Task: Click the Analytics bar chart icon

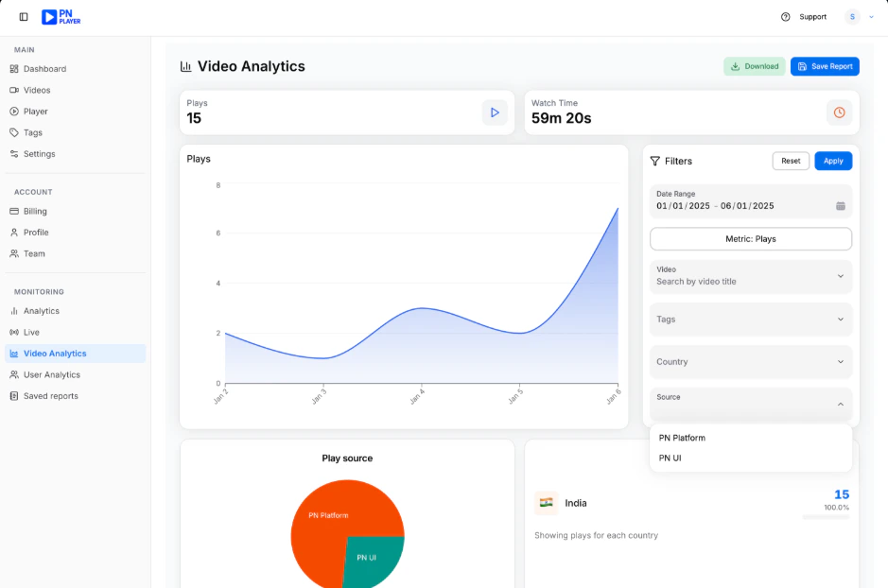Action: (x=14, y=311)
